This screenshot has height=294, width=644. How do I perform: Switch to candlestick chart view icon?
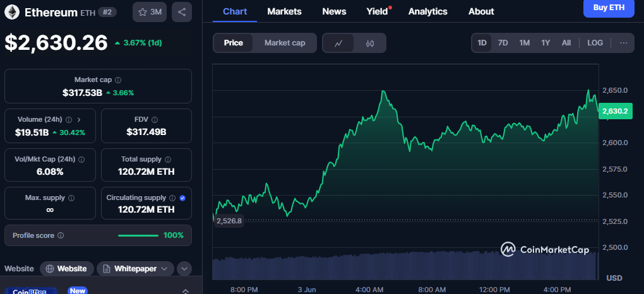(369, 43)
